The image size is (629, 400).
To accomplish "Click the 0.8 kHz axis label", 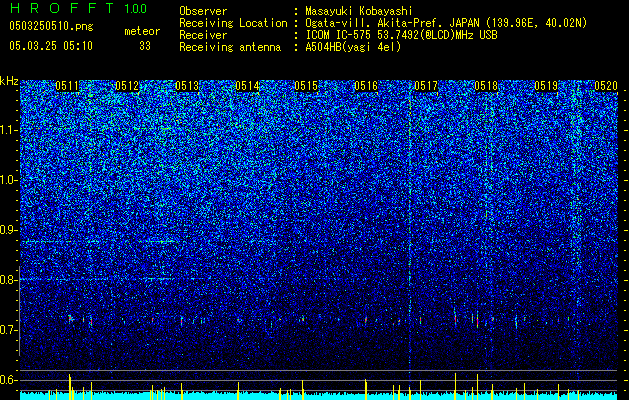I will (8, 280).
